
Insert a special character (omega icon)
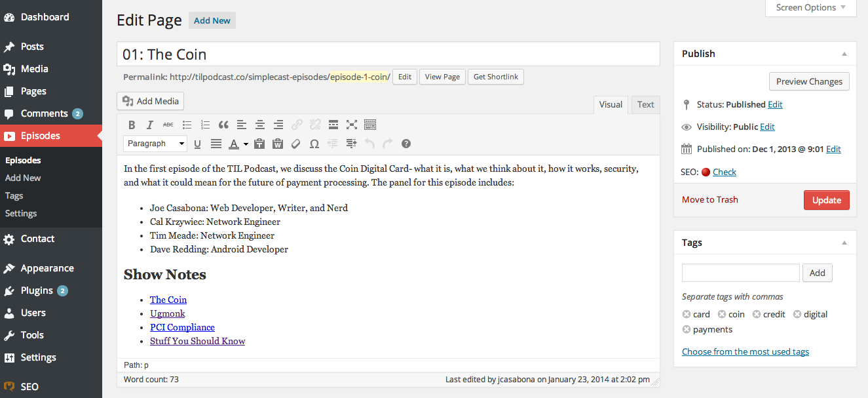[x=314, y=144]
